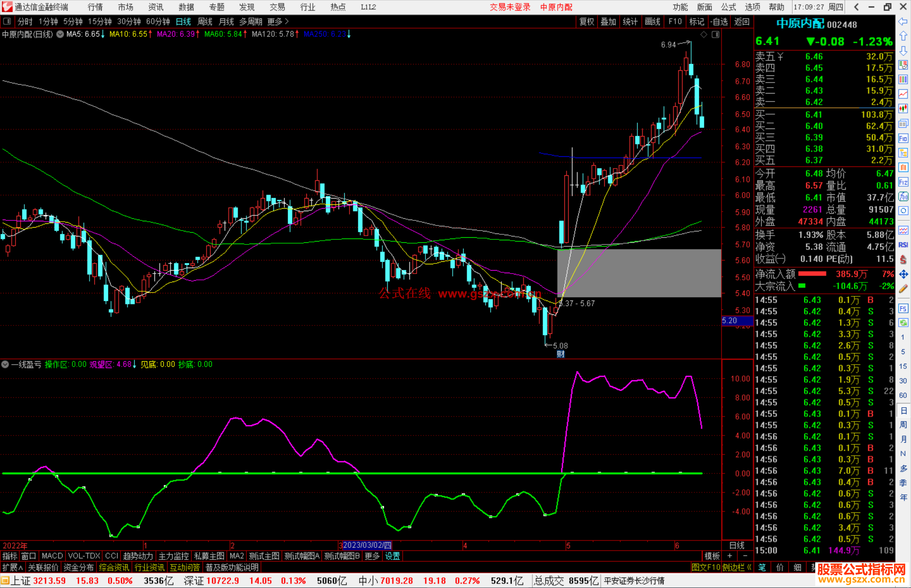The width and height of the screenshot is (911, 588).
Task: Click the F10 info icon in sidebar
Action: [903, 138]
